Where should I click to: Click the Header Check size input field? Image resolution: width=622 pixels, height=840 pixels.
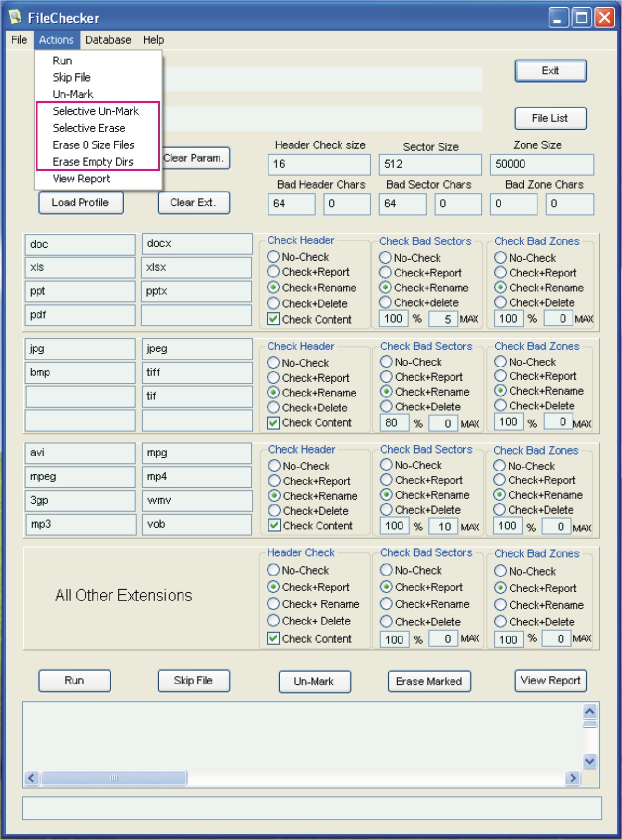coord(319,164)
